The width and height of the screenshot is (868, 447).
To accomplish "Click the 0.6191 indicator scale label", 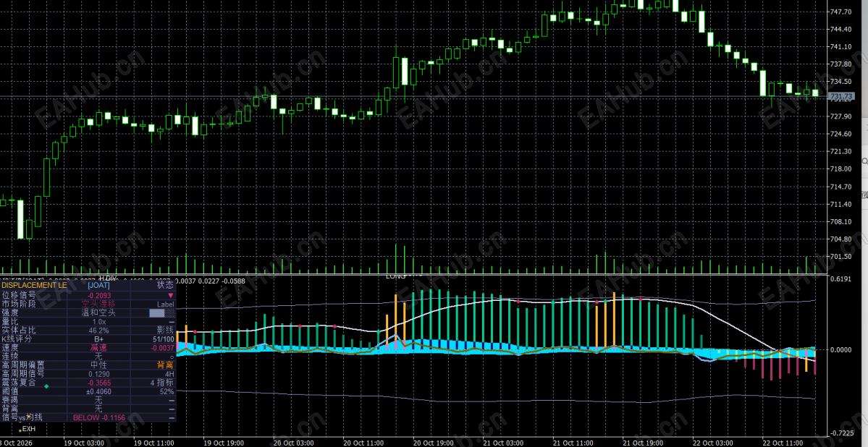I will (x=840, y=279).
